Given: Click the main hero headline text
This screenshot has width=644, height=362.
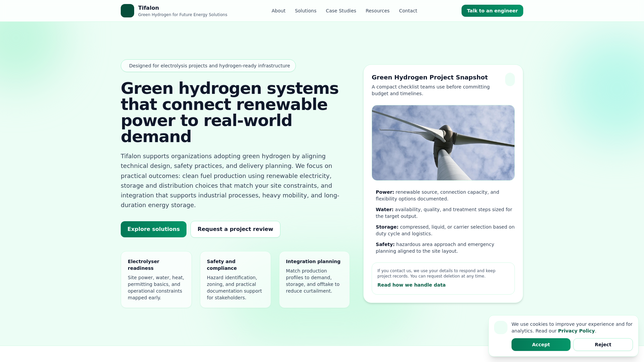Looking at the screenshot, I should 230,112.
